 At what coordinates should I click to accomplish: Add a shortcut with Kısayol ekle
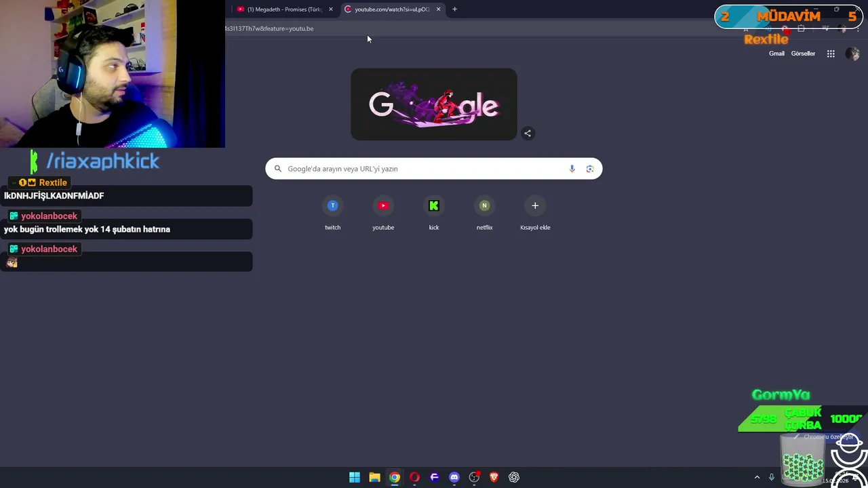click(535, 213)
